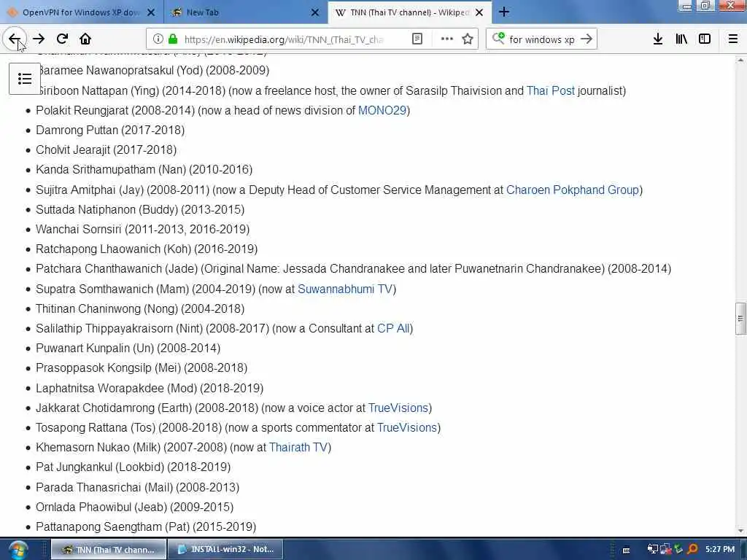Viewport: 747px width, 560px height.
Task: Click 'Wanchai Sornsiri' list entry
Action: pos(142,230)
